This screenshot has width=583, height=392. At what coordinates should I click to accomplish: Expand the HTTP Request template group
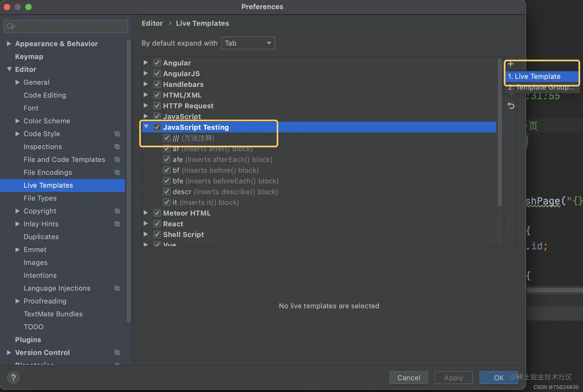pos(146,105)
